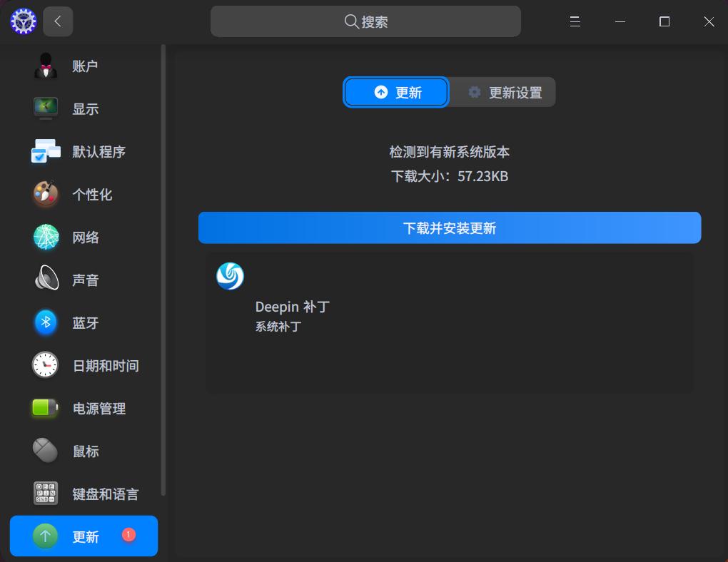The width and height of the screenshot is (728, 562).
Task: Select the 电源管理 power management icon
Action: click(x=45, y=408)
